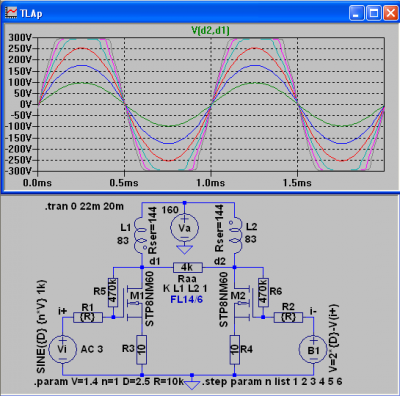
Task: Click the 83 inductance value under L1
Action: point(123,241)
